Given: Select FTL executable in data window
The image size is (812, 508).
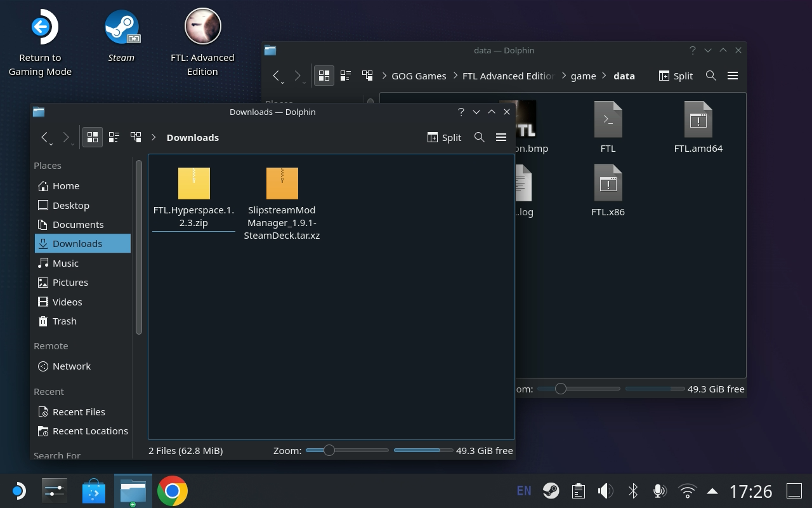Looking at the screenshot, I should (x=608, y=128).
